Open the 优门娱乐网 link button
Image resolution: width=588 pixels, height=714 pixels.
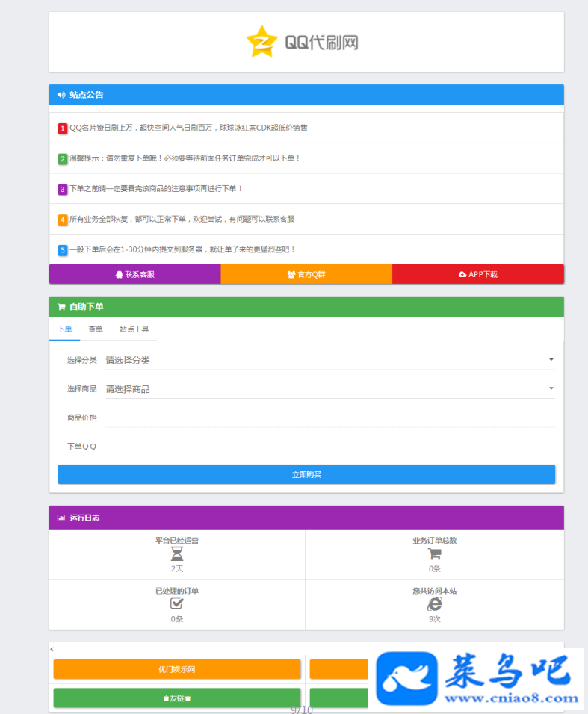click(177, 669)
